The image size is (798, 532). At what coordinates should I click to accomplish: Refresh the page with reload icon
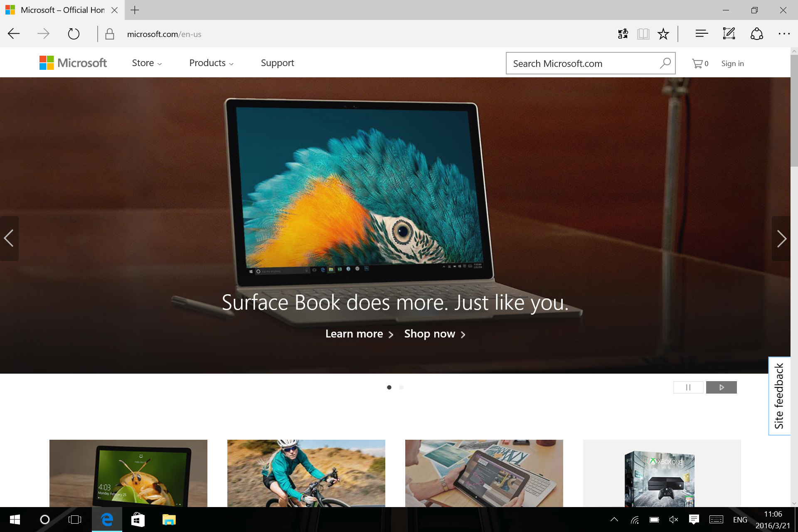point(74,34)
